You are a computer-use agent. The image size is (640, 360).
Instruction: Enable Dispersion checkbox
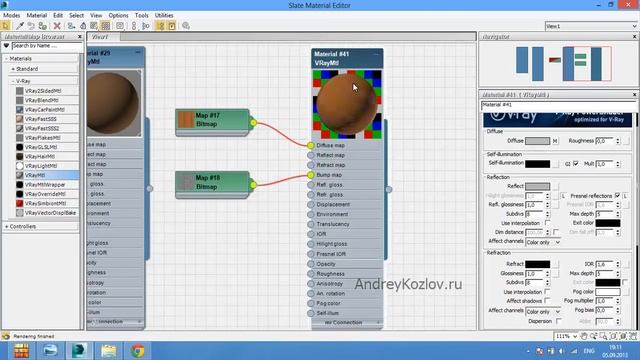[x=558, y=321]
